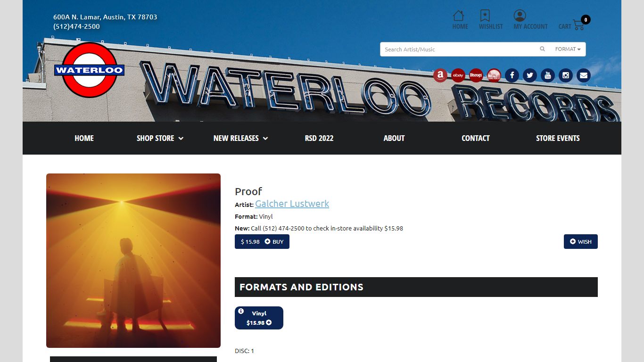Click the store phone number (512)474-2500
The image size is (644, 362).
click(x=76, y=26)
